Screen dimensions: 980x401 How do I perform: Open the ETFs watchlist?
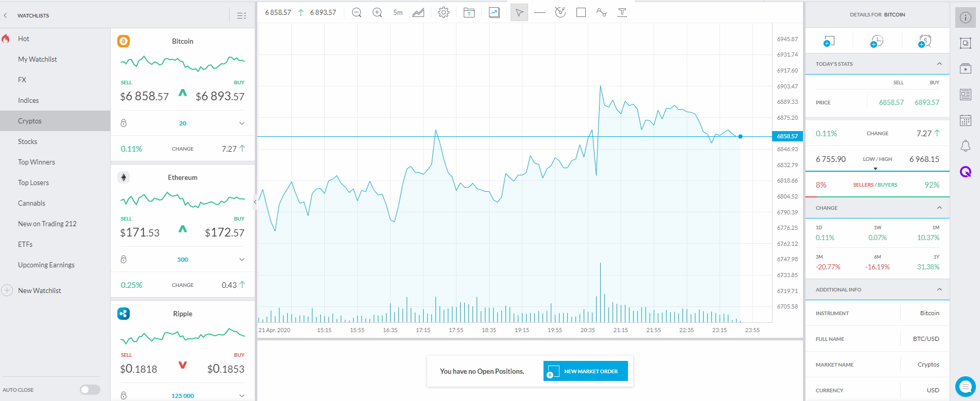click(x=25, y=244)
